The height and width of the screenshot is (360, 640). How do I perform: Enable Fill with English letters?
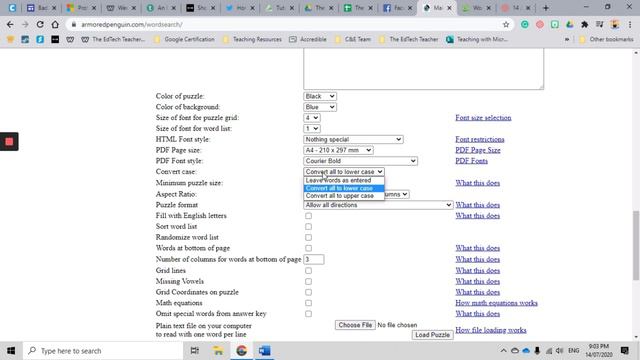(x=308, y=216)
